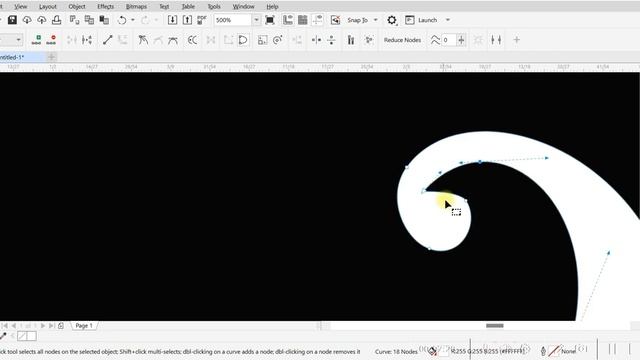Viewport: 640px width, 360px height.
Task: Open the Options gear icon
Action: (392, 20)
